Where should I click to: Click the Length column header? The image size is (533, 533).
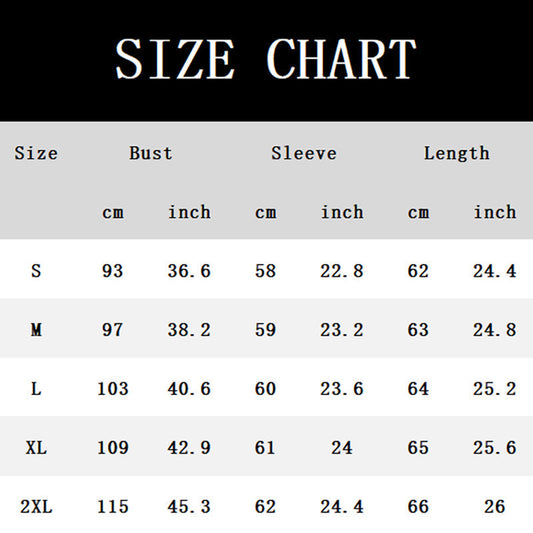pos(457,154)
